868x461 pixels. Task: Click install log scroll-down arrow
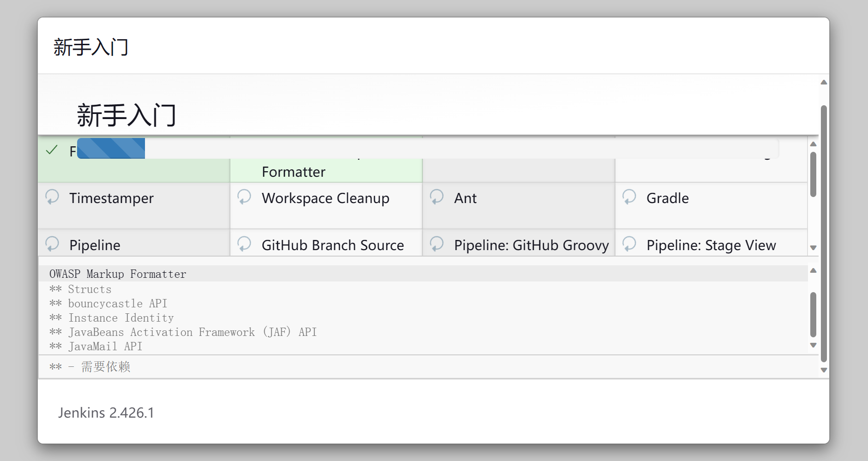(814, 345)
